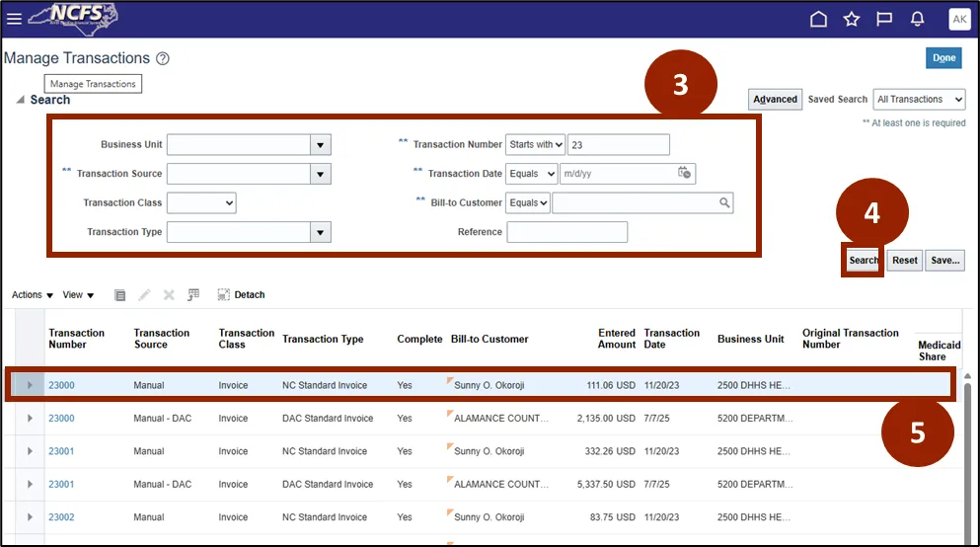This screenshot has width=980, height=547.
Task: Open the Watchlist flag icon
Action: tap(884, 19)
